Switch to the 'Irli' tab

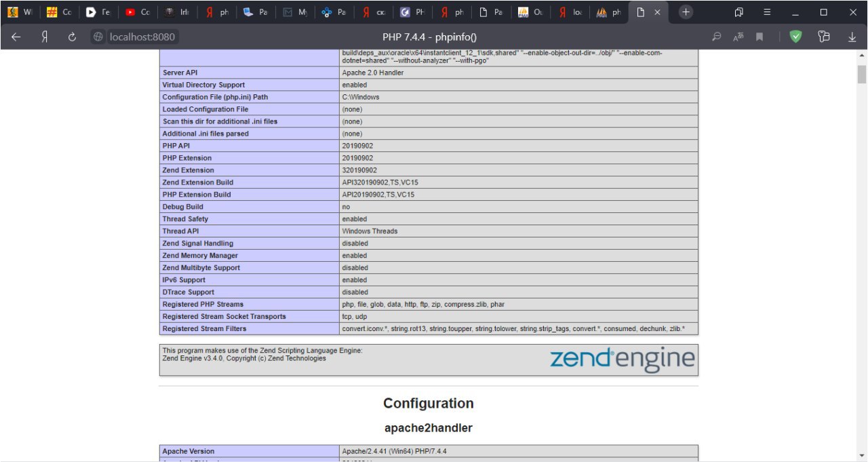click(176, 12)
